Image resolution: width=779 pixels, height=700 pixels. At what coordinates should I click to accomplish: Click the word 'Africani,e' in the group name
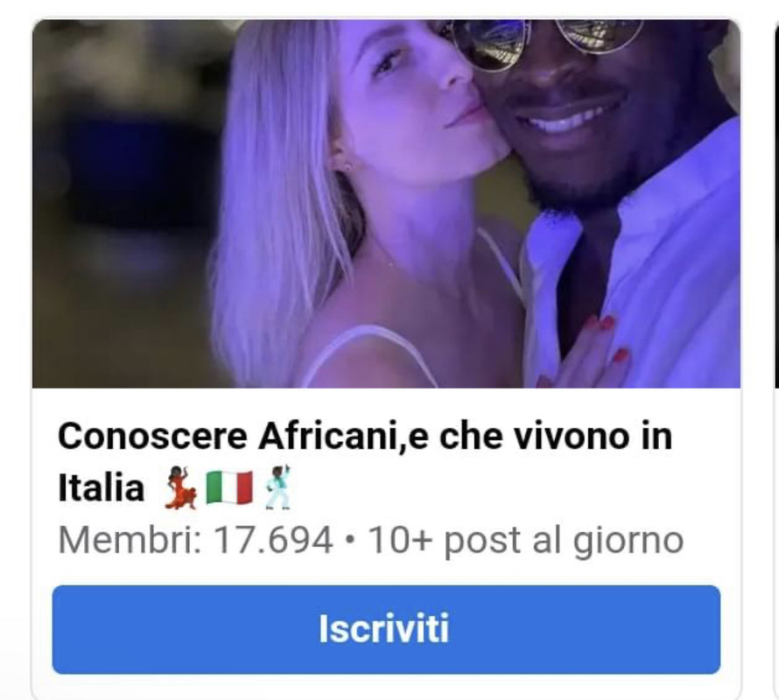coord(344,437)
